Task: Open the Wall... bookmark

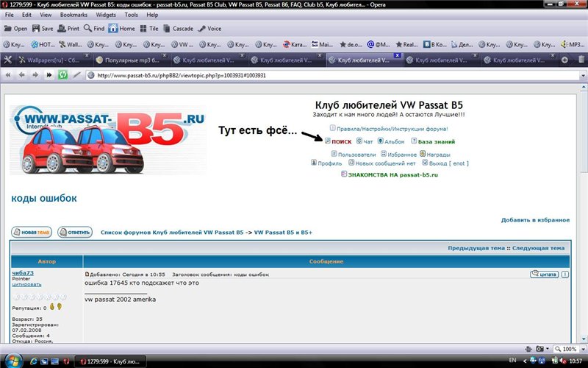Action: coord(70,44)
